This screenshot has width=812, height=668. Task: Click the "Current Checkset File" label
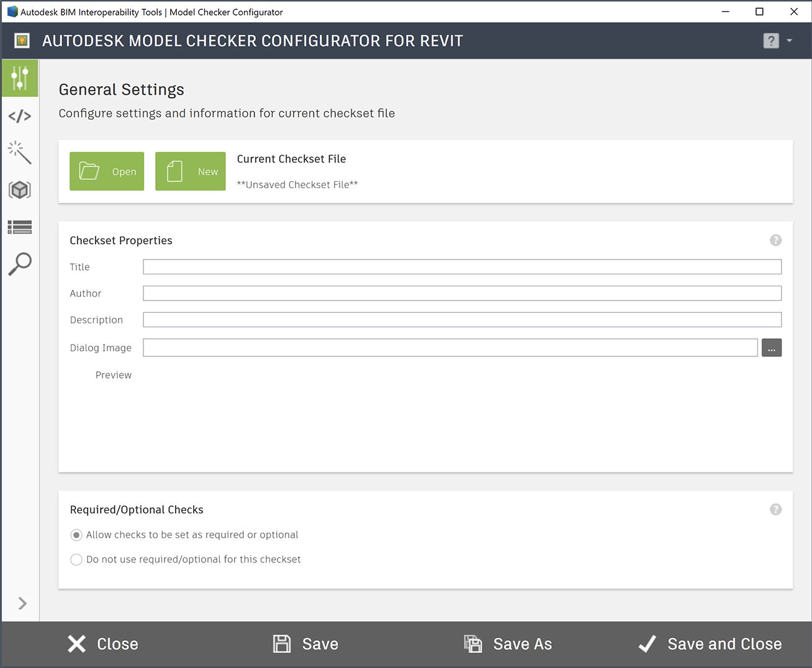[x=292, y=159]
